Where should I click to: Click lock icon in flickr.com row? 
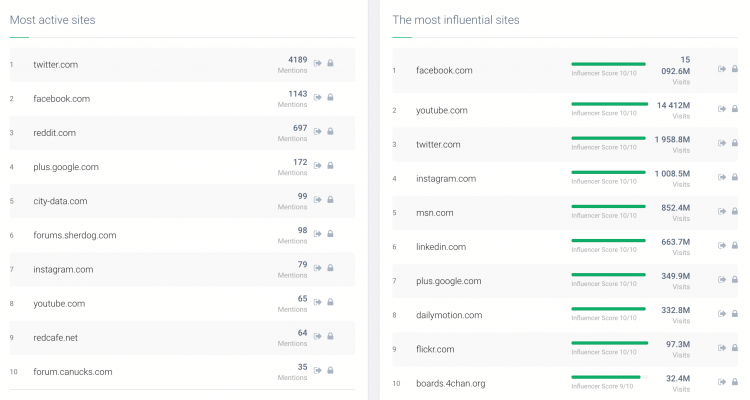(x=735, y=348)
